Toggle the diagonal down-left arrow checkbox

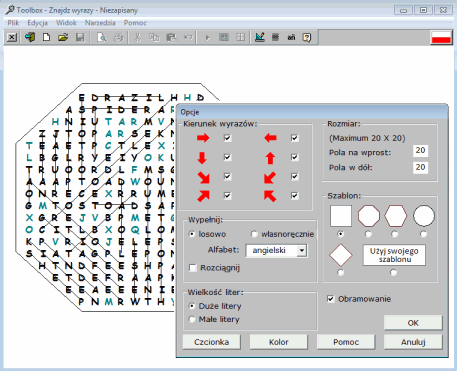tap(294, 176)
